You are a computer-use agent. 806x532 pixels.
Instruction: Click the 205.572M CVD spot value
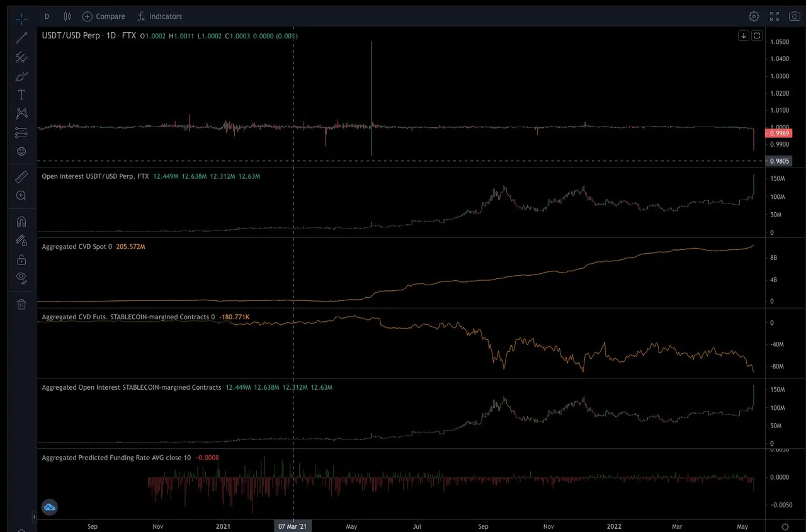coord(130,247)
